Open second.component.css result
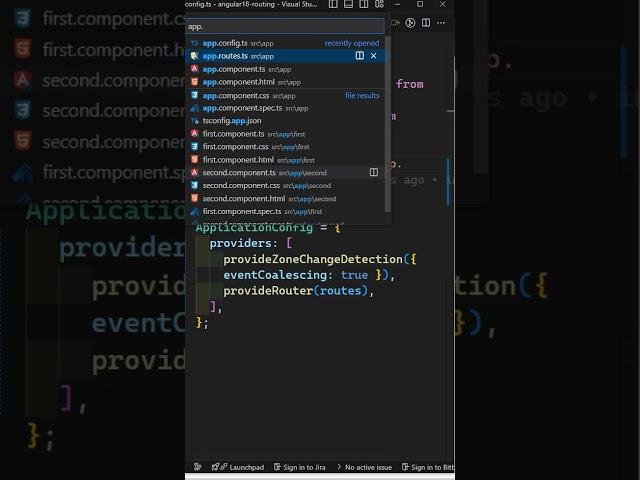 coord(285,185)
